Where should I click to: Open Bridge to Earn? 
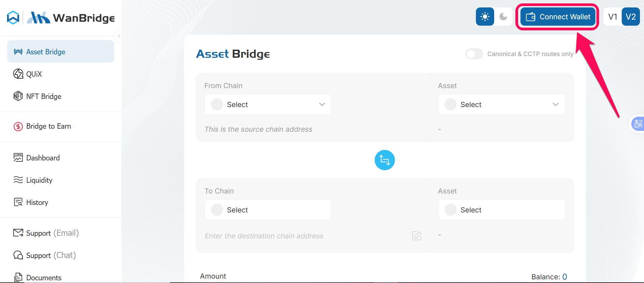pos(48,126)
